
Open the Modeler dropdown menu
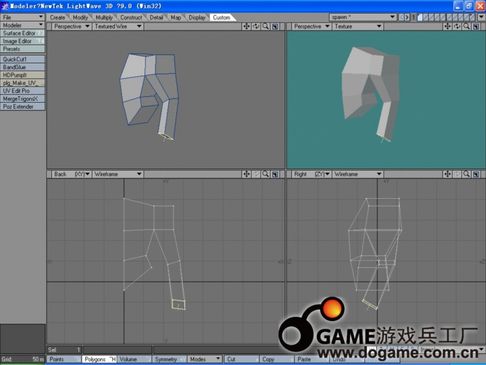click(23, 25)
